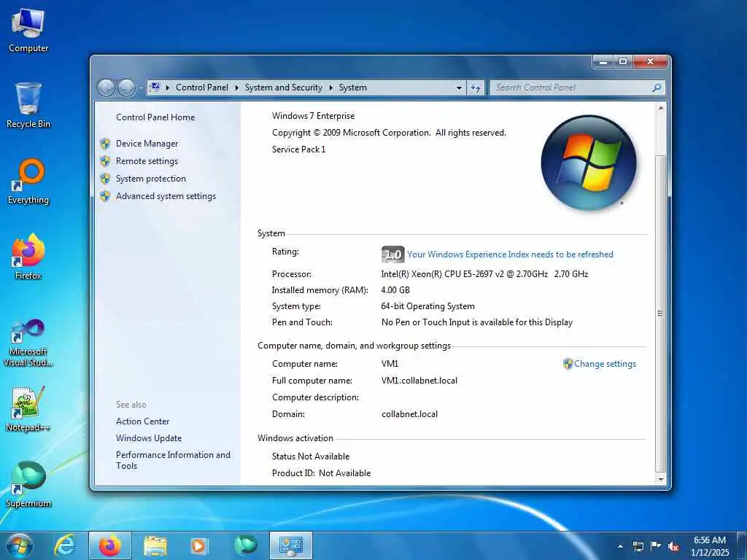Click the processor Intel Xeon E5-2697 text
Viewport: 747px width, 560px height.
(484, 274)
